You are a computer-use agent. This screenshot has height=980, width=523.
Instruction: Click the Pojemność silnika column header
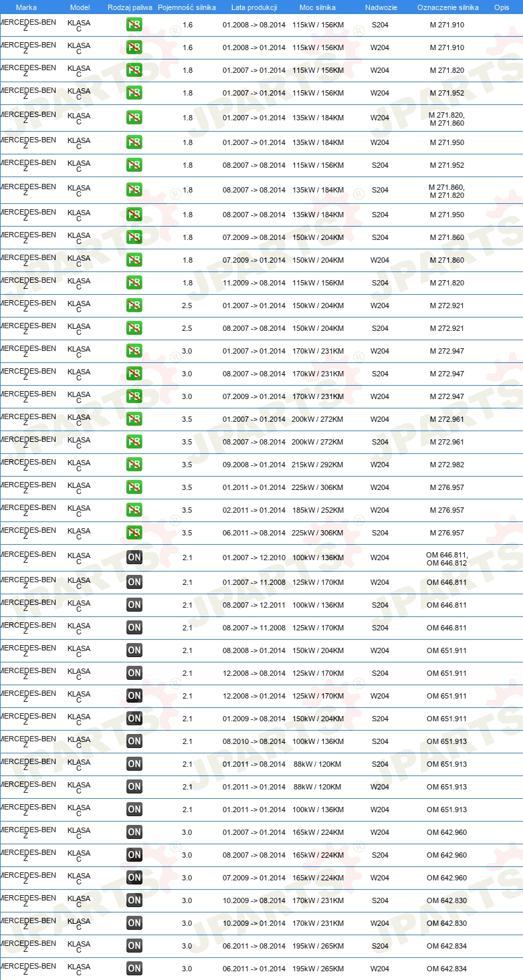pyautogui.click(x=187, y=7)
